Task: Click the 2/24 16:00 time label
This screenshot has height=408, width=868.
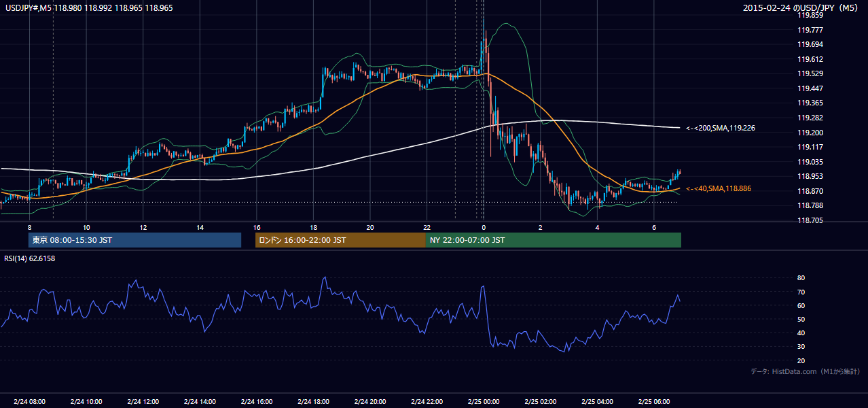Action: pos(256,402)
